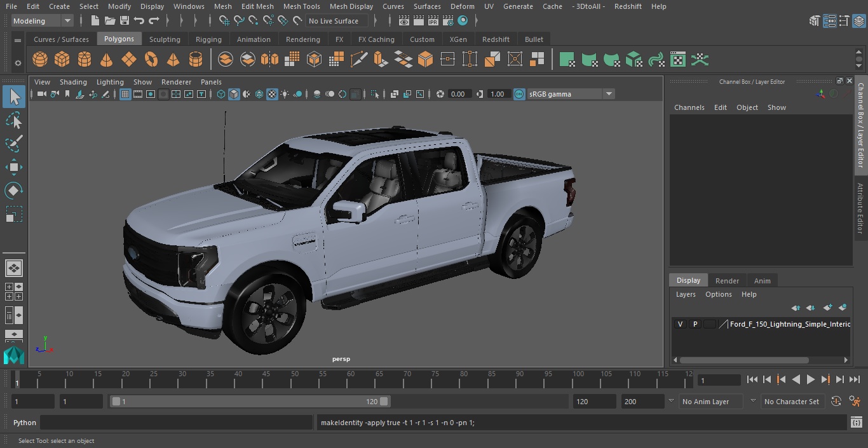This screenshot has width=868, height=448.
Task: Click the Open Scene folder icon
Action: (x=110, y=21)
